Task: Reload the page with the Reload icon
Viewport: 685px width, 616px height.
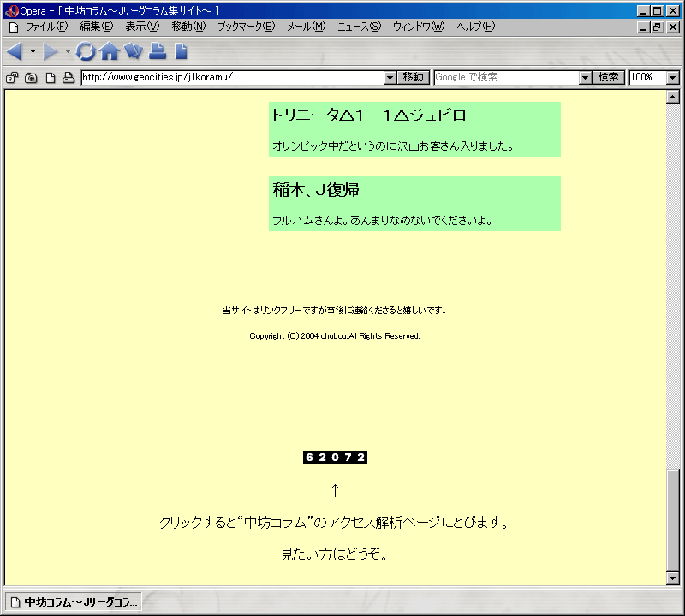Action: pos(86,51)
